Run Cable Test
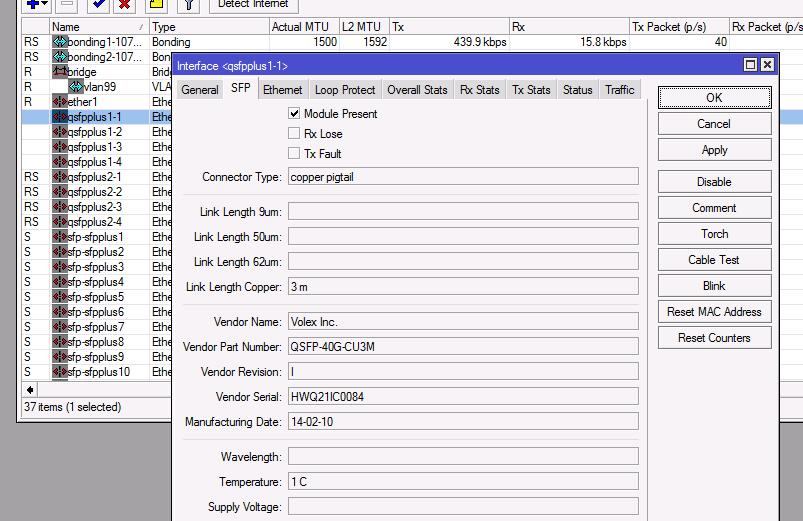Screen dimensions: 803x521 [x=714, y=260]
